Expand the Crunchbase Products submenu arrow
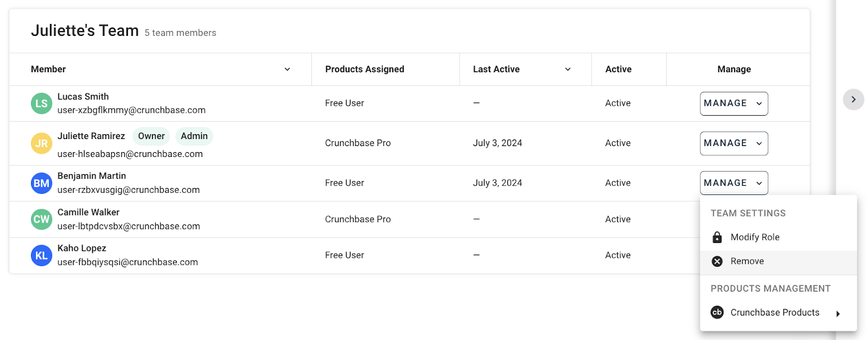The width and height of the screenshot is (868, 340). tap(838, 313)
